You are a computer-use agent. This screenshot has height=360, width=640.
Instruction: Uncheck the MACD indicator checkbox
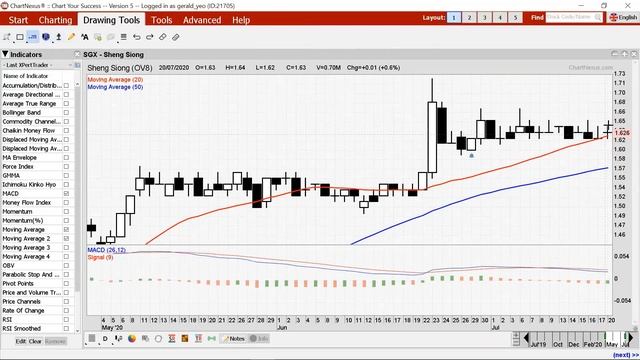(x=66, y=193)
